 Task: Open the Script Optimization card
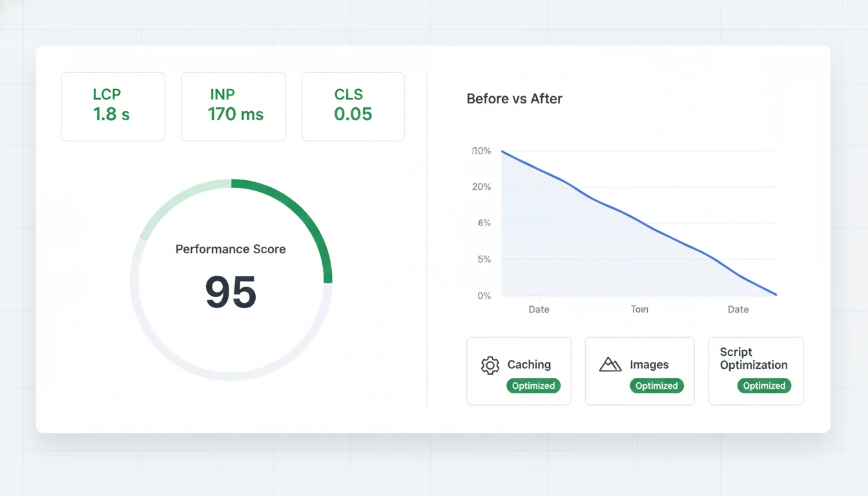(755, 371)
